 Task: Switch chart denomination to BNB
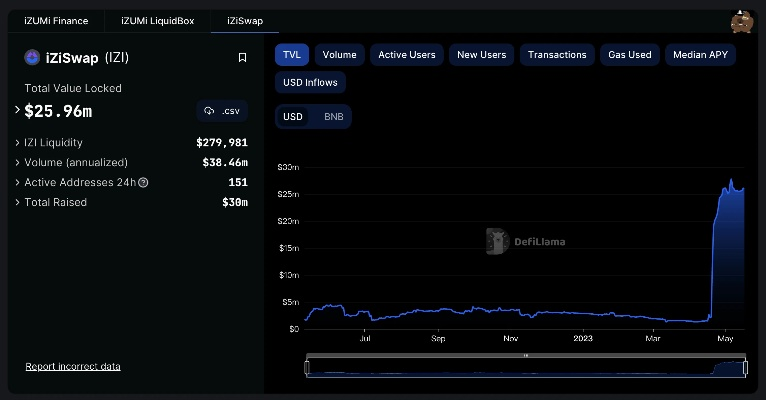332,117
